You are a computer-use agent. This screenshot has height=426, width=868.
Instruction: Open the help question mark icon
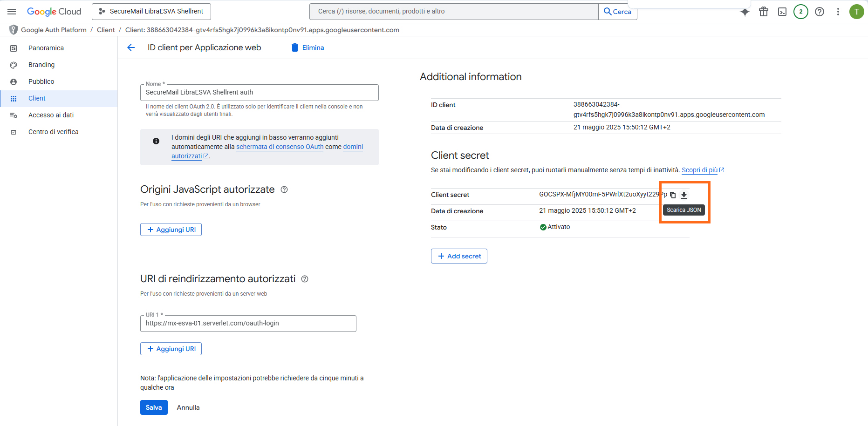point(820,12)
